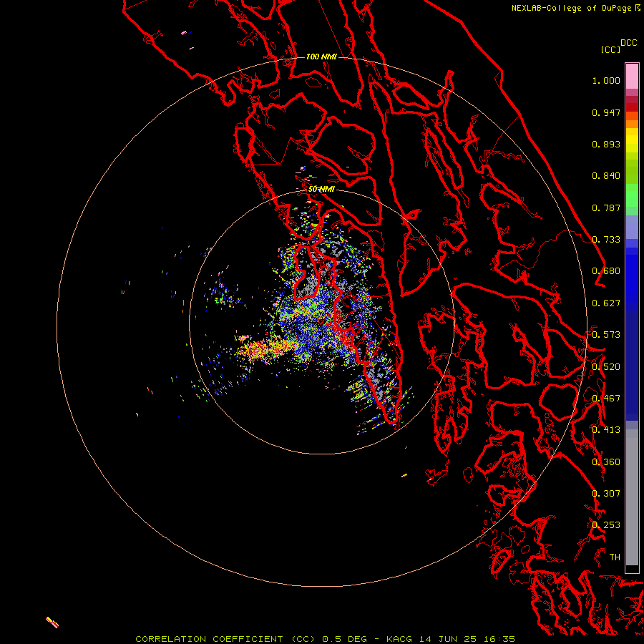Screen dimensions: 644x644
Task: Click the 0.307 scale value
Action: (606, 494)
